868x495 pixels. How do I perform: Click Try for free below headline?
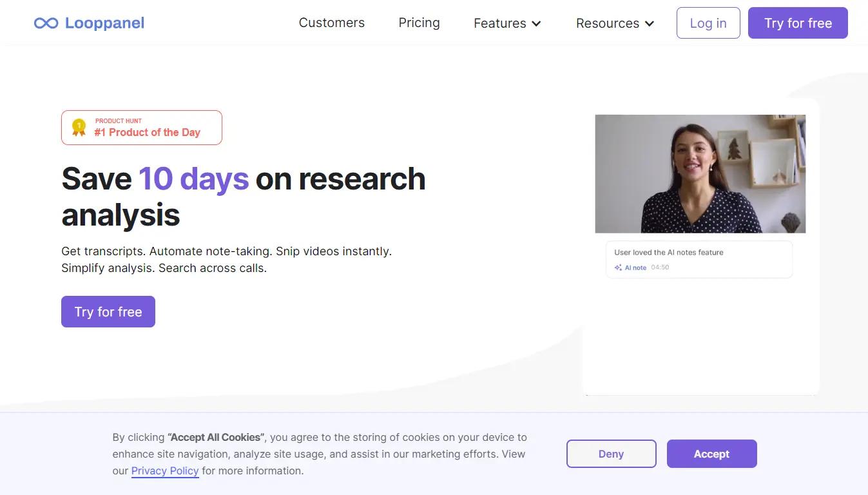click(108, 312)
